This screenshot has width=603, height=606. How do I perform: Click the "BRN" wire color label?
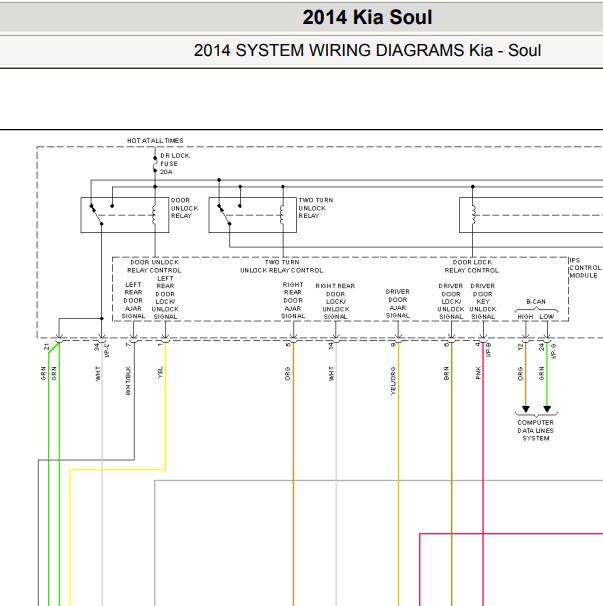click(x=446, y=373)
